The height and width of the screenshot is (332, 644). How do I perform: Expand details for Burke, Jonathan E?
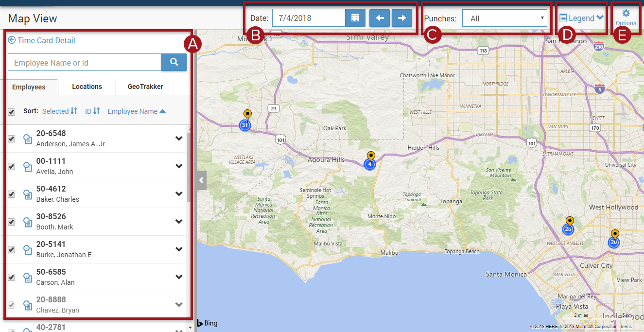coord(179,249)
